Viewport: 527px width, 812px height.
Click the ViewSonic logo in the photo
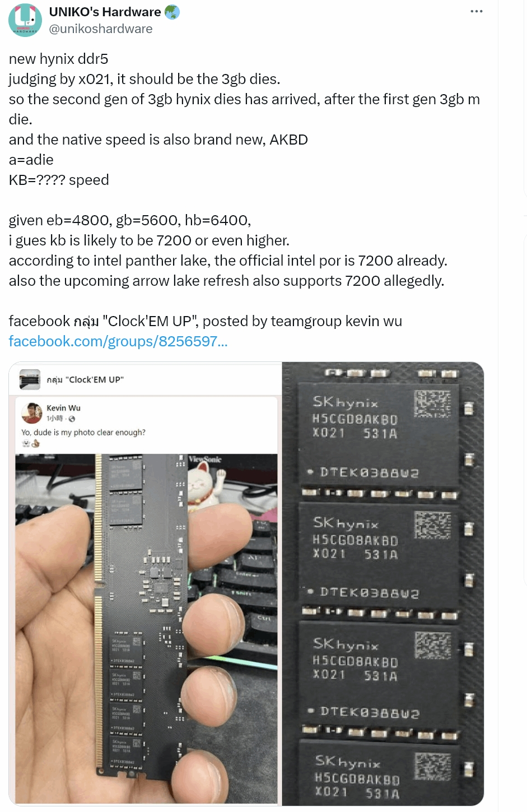click(x=205, y=460)
